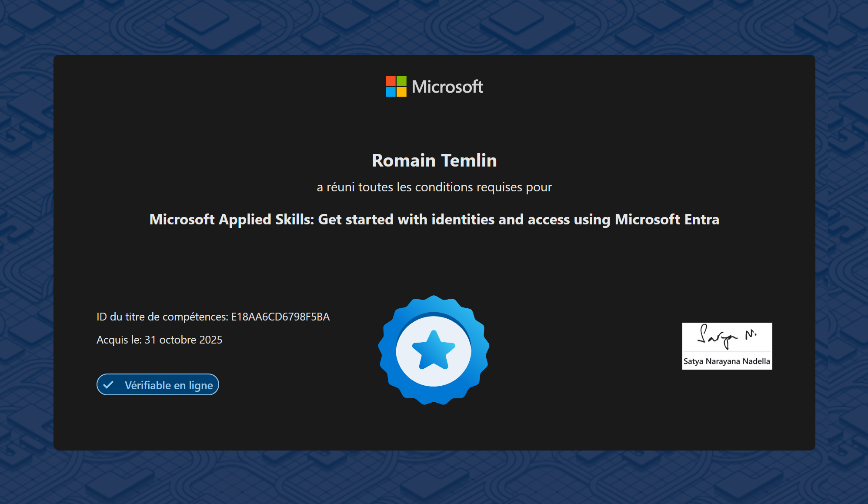Click the Microsoft four-square logo

point(396,87)
